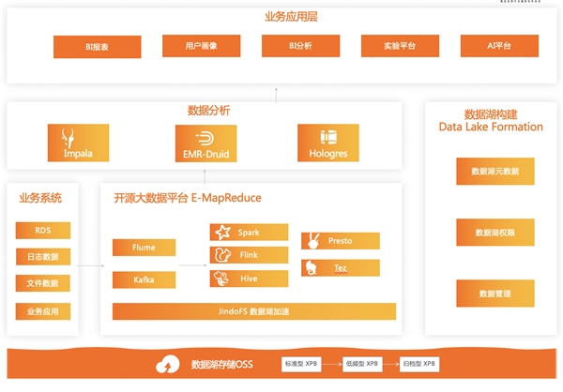Click the 数据湖构建 heading
The width and height of the screenshot is (563, 392).
point(491,114)
